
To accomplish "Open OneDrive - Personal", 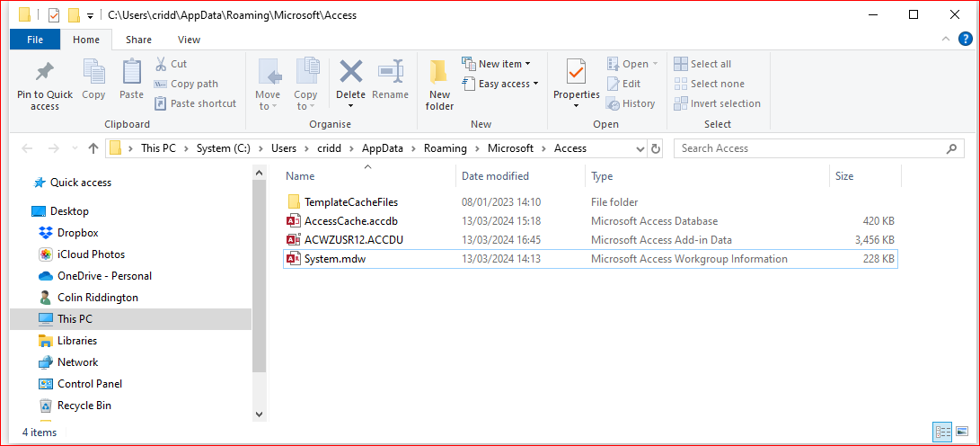I will [x=95, y=276].
